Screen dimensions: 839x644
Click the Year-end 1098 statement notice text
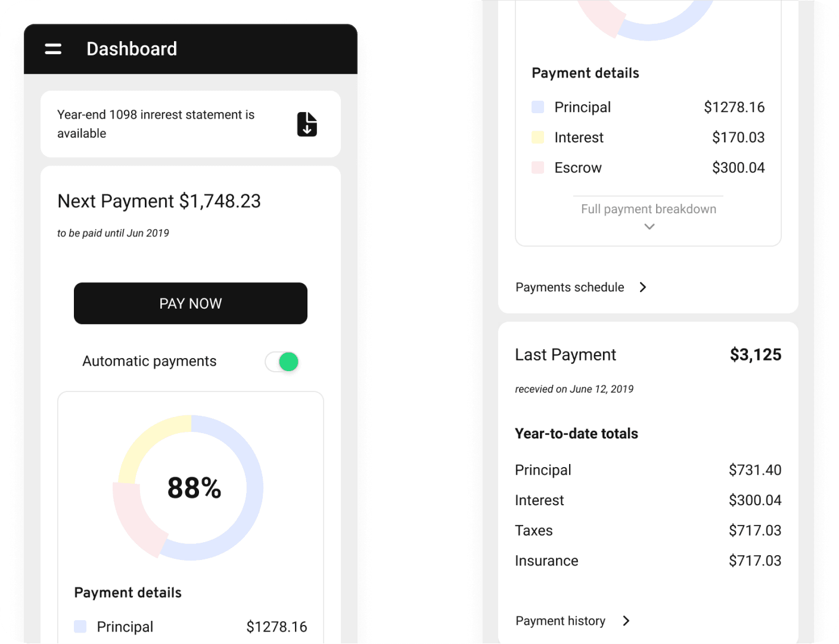pos(156,124)
